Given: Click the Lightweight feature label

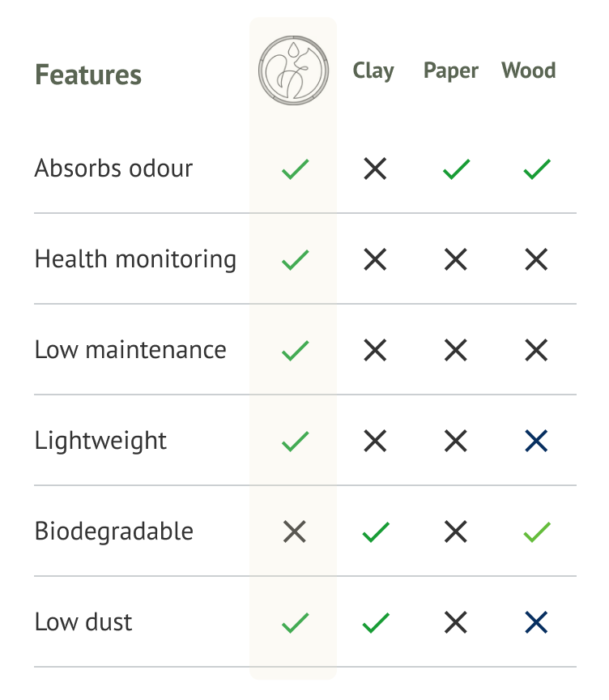Looking at the screenshot, I should coord(100,441).
